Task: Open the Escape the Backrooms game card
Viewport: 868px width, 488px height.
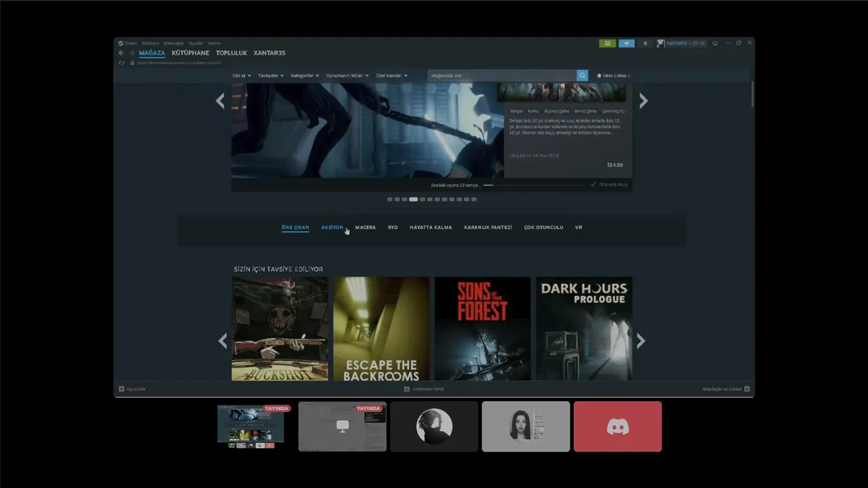Action: point(381,329)
